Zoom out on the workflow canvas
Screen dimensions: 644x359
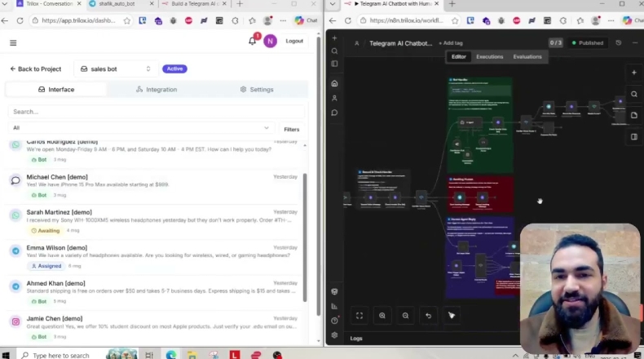pos(405,315)
